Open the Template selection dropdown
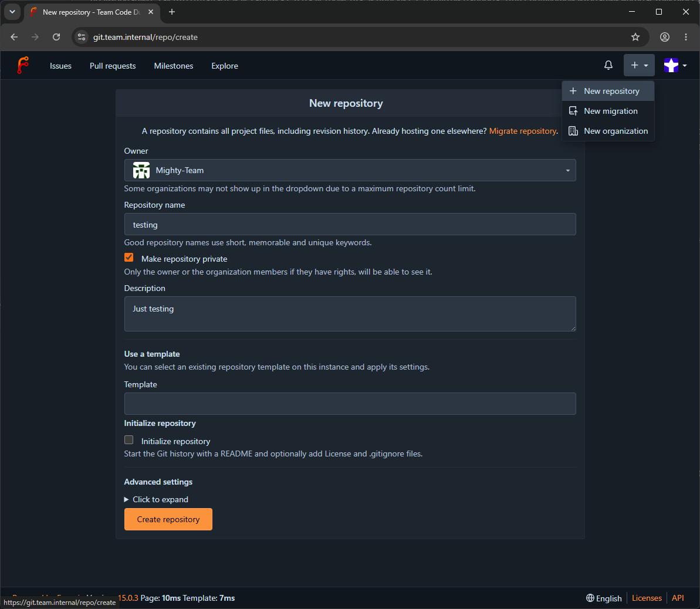Image resolution: width=700 pixels, height=609 pixels. (x=350, y=404)
